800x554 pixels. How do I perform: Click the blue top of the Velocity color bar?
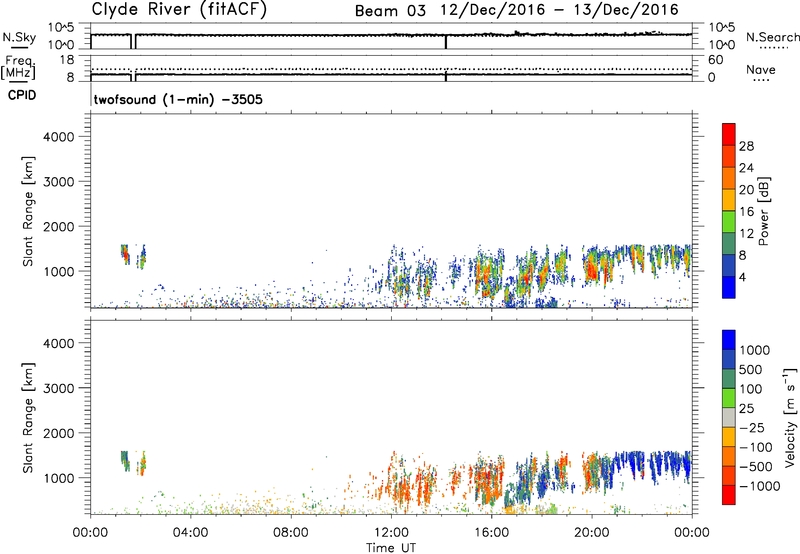coord(729,340)
